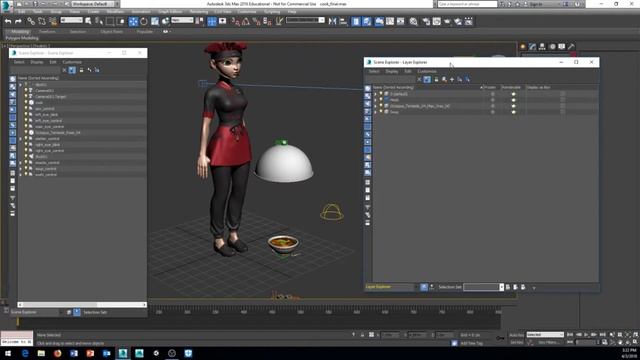
Task: Click the Render Production teapot icon
Action: (447, 21)
